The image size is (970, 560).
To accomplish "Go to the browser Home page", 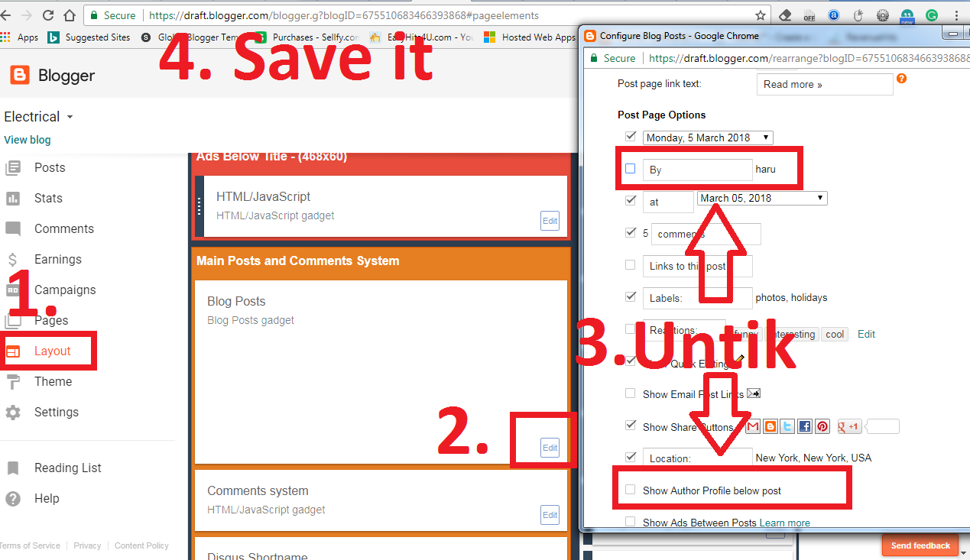I will (70, 15).
